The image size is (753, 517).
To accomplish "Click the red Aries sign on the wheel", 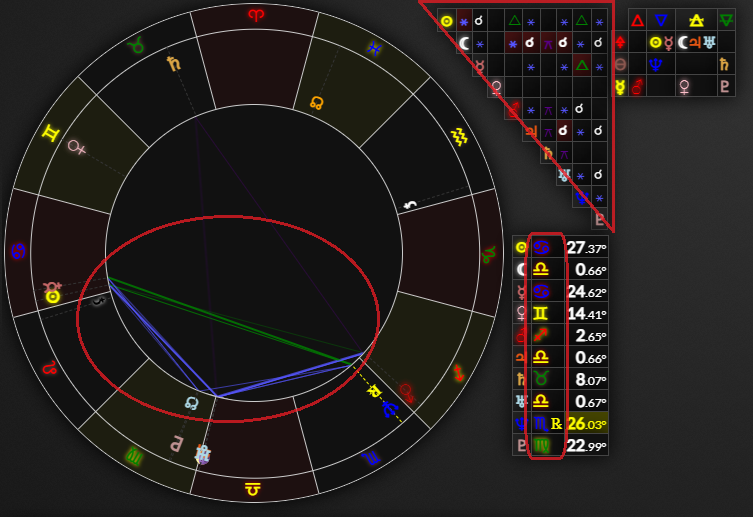I will [x=258, y=14].
